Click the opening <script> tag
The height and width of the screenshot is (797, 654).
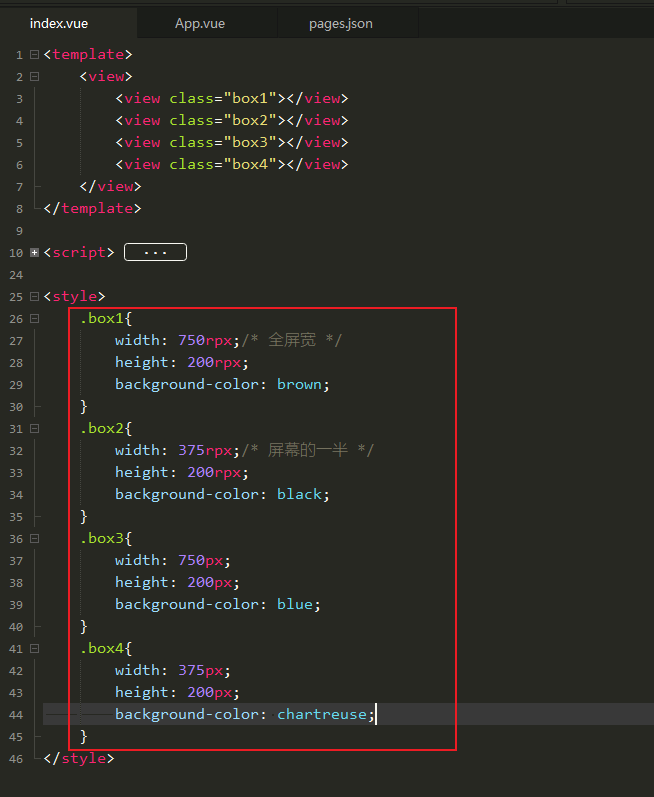point(79,253)
